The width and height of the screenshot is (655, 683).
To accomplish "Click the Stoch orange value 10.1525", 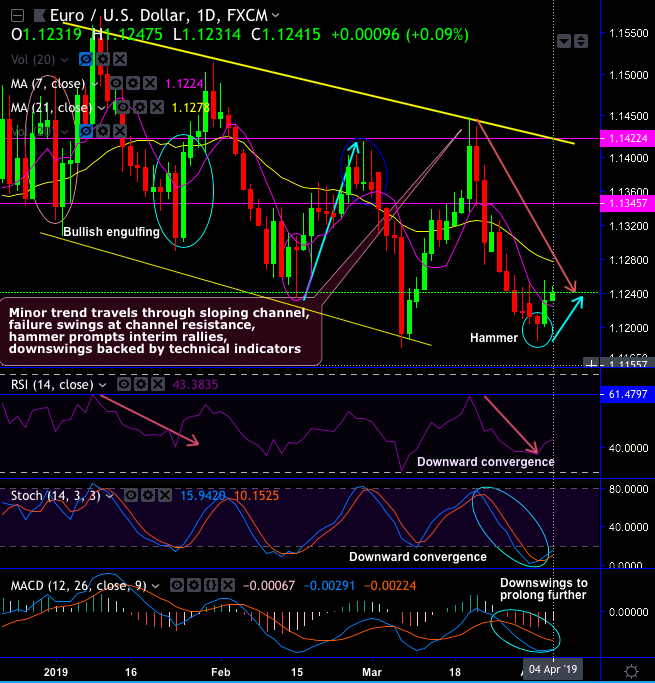I will [257, 495].
